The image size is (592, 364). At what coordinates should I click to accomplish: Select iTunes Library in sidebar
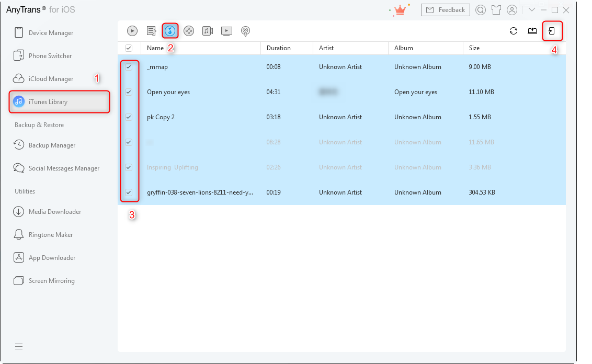(59, 102)
